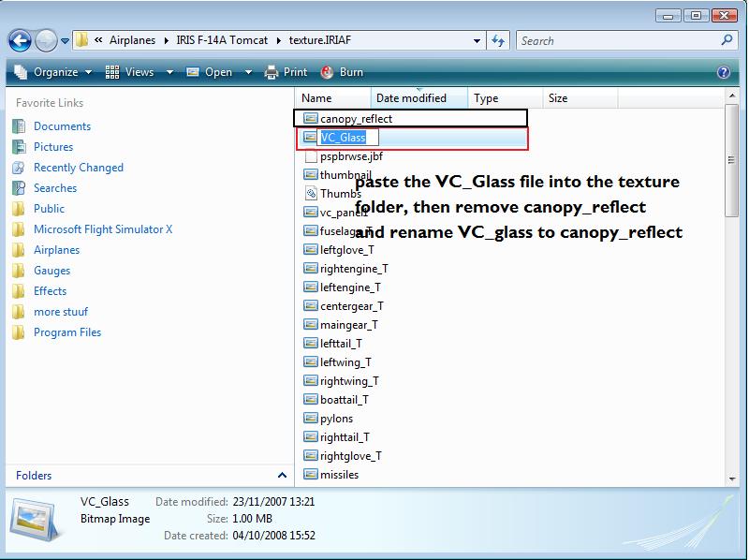Image resolution: width=749 pixels, height=560 pixels.
Task: Open the recent pages dropdown arrow
Action: [65, 41]
